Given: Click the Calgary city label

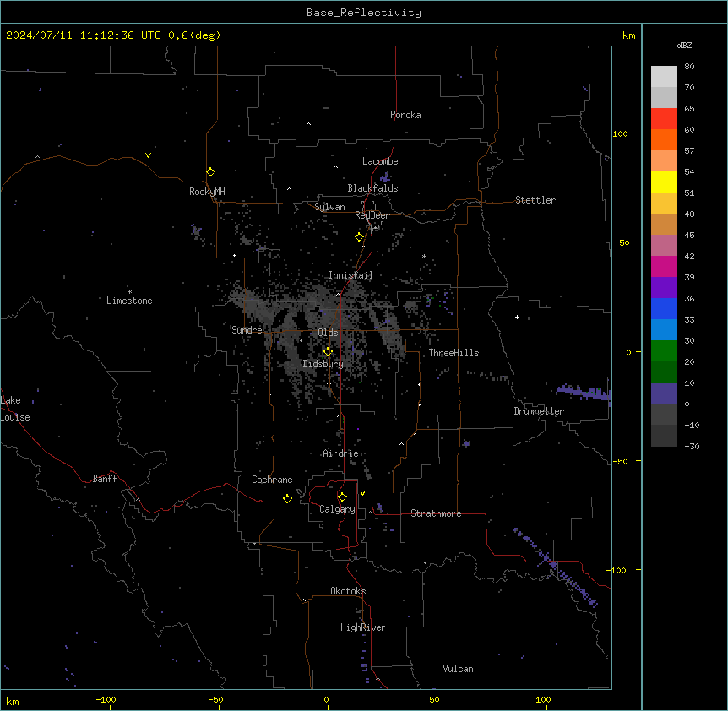Looking at the screenshot, I should [x=338, y=509].
